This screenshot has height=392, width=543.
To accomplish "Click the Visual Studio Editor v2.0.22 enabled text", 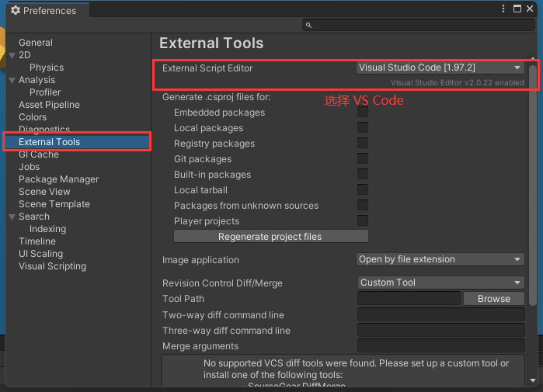I will tap(457, 83).
